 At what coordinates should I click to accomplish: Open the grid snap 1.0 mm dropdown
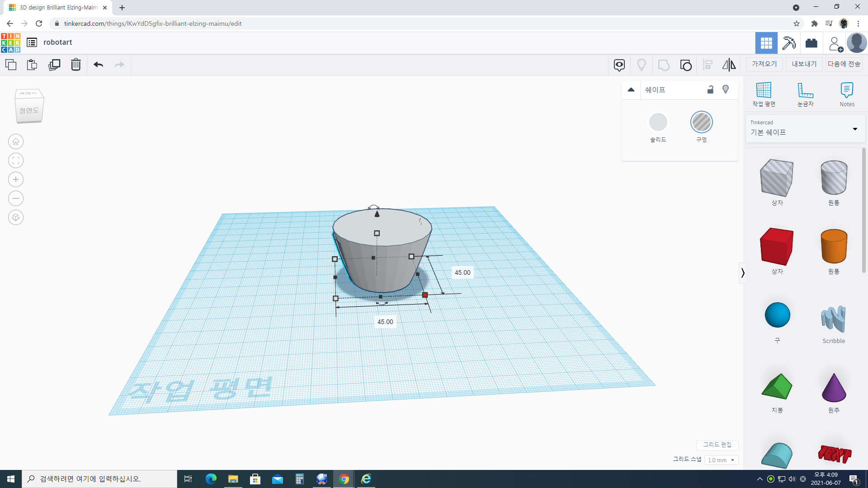coord(721,460)
